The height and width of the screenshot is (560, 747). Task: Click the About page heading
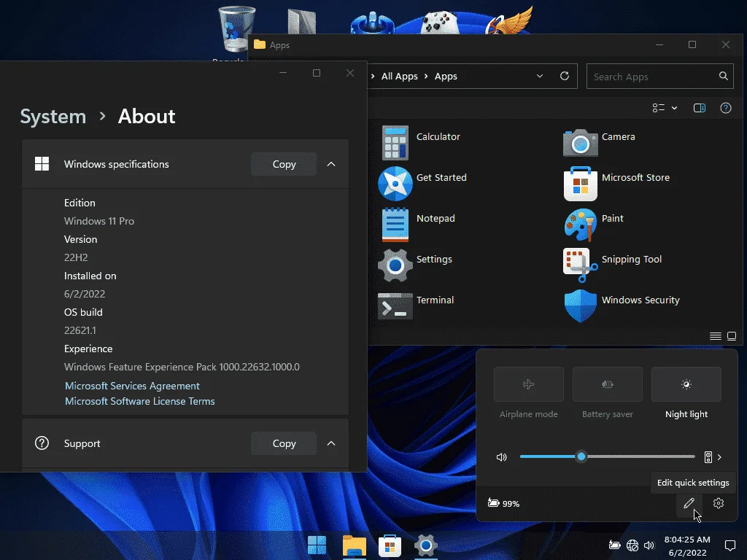[147, 116]
